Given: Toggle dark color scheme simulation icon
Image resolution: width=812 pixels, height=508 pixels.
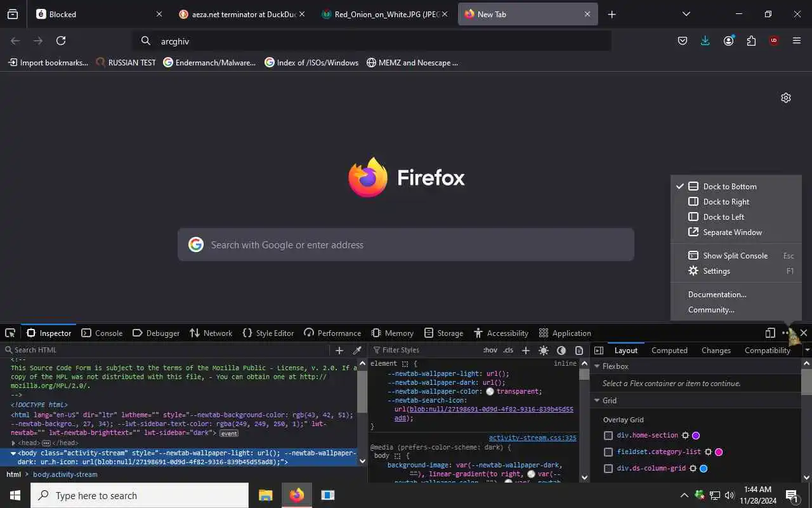Looking at the screenshot, I should point(561,350).
